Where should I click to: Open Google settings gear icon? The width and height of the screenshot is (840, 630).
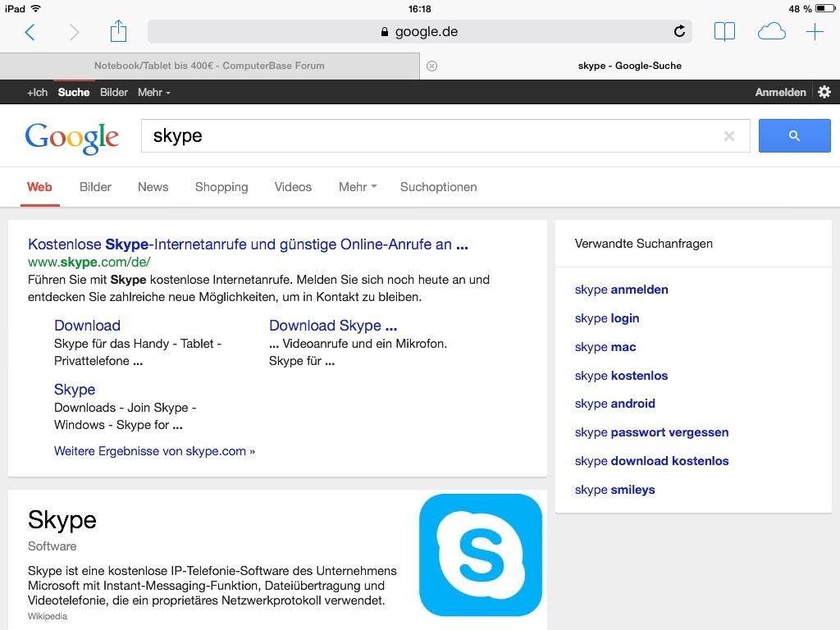tap(824, 92)
